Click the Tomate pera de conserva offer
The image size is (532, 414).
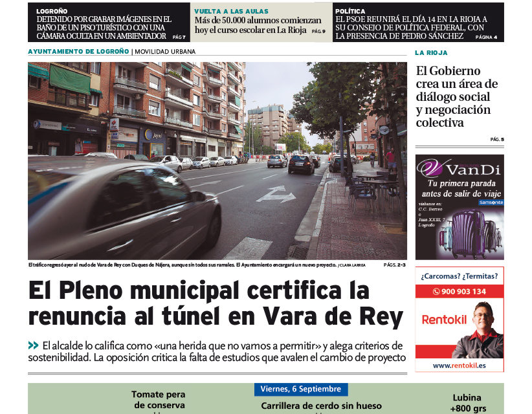(159, 400)
